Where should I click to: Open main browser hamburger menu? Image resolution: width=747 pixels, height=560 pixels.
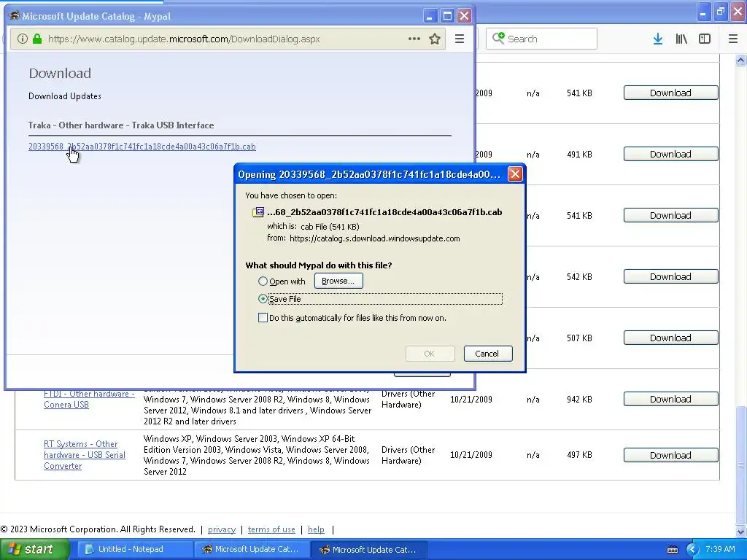(732, 39)
